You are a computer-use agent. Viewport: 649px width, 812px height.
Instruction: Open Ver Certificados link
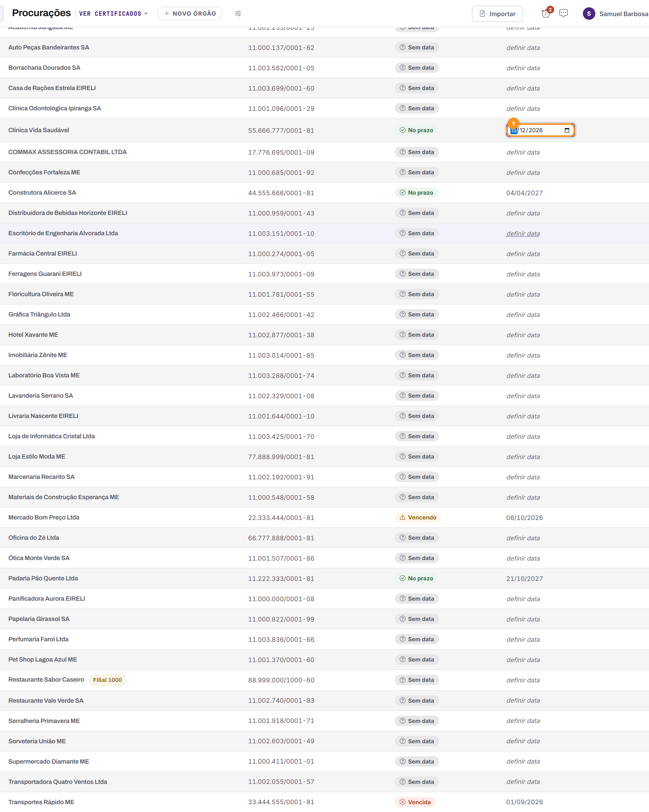click(113, 14)
